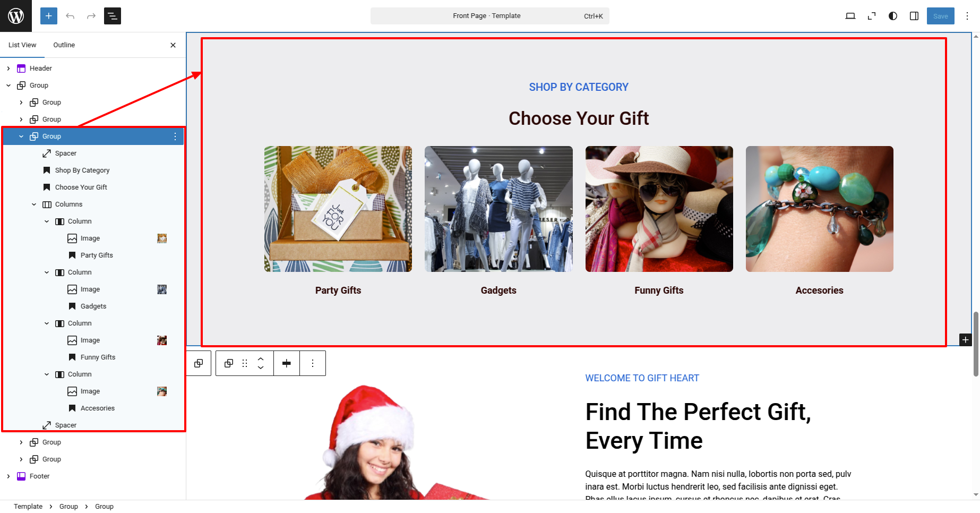Toggle the List View document overview button

coord(113,16)
